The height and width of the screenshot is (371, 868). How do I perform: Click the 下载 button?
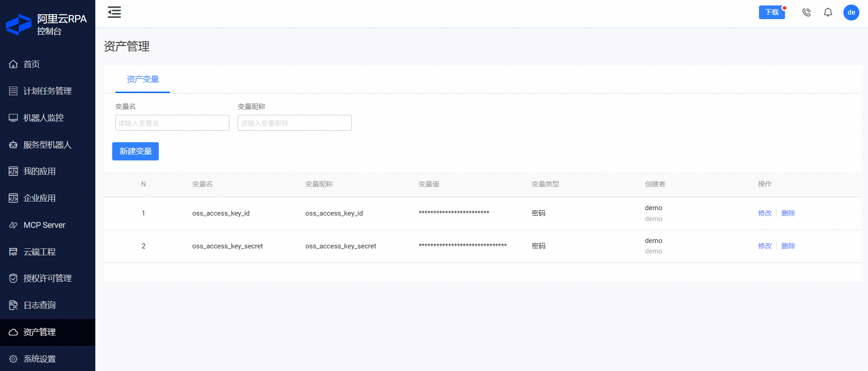pos(772,12)
